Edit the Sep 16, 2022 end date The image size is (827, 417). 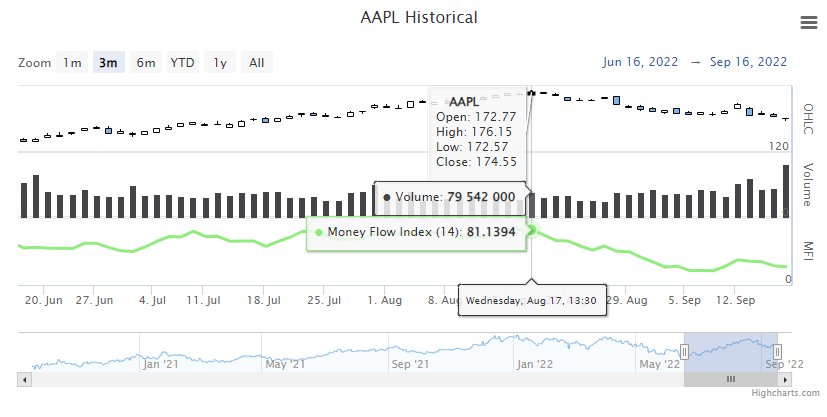point(749,62)
